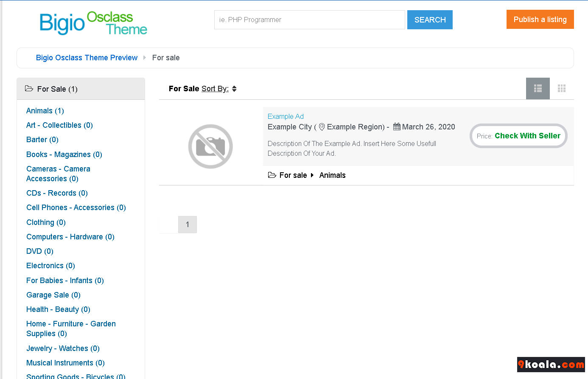The width and height of the screenshot is (588, 379).
Task: Open the Animals (1) category
Action: [x=45, y=111]
